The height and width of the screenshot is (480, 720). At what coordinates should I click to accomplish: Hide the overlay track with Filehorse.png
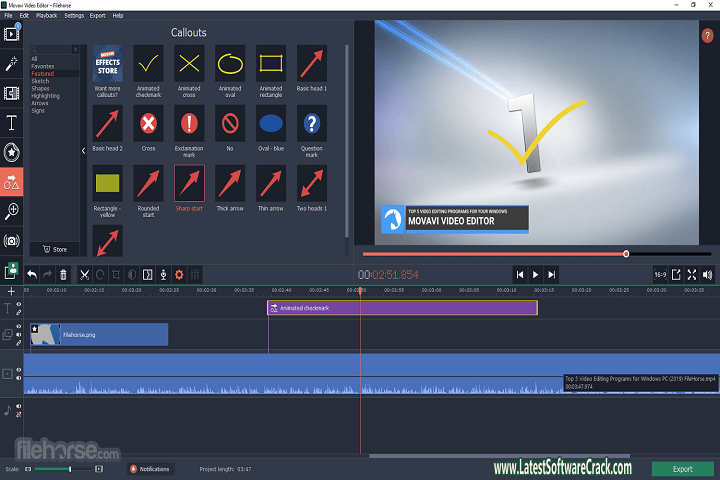(18, 327)
